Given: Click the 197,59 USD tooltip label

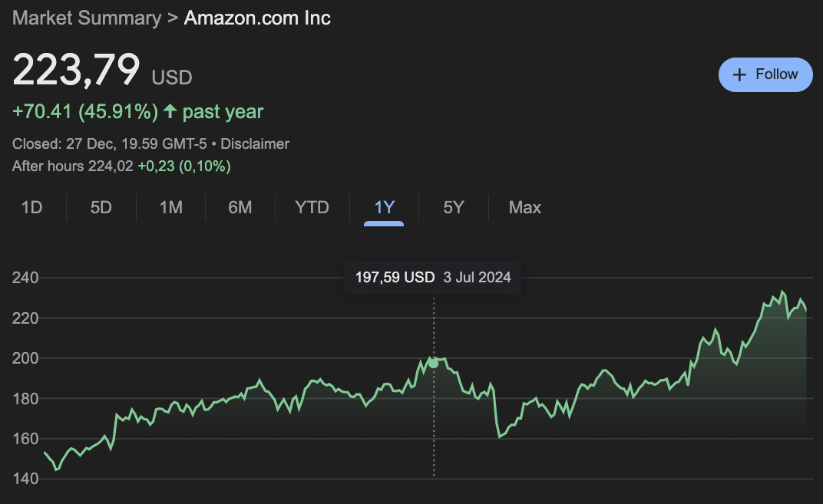Looking at the screenshot, I should pos(395,277).
